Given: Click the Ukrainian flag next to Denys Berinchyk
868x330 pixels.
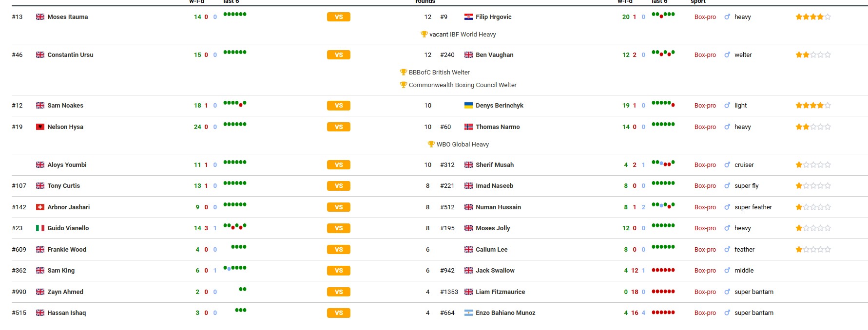Looking at the screenshot, I should coord(468,106).
